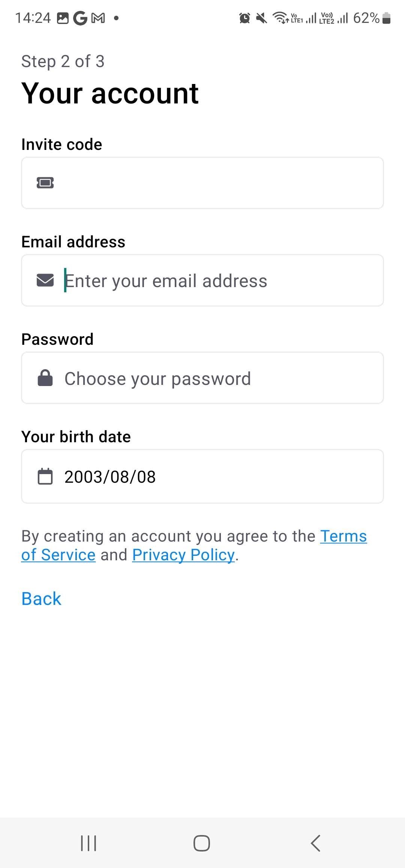Click the email address input field
405x868 pixels.
click(x=202, y=280)
